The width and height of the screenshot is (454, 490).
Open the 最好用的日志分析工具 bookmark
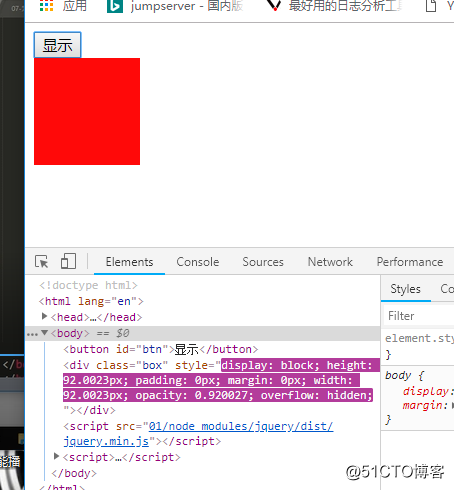(334, 6)
